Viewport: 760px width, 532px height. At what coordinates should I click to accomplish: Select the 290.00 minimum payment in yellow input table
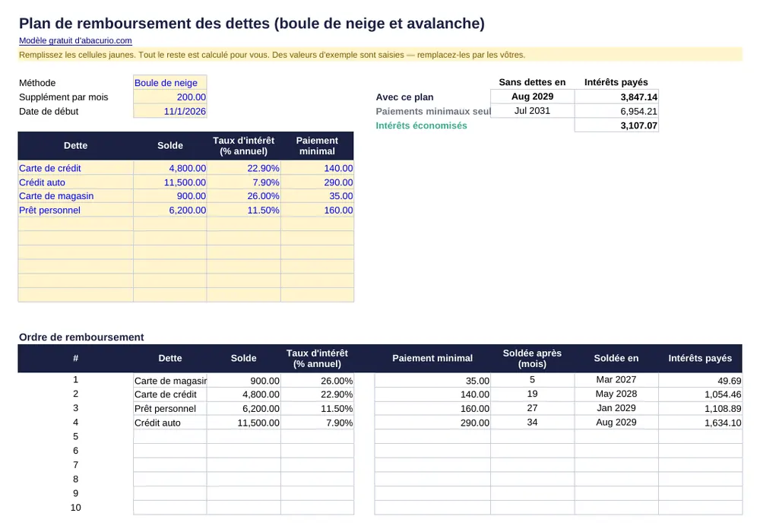318,182
